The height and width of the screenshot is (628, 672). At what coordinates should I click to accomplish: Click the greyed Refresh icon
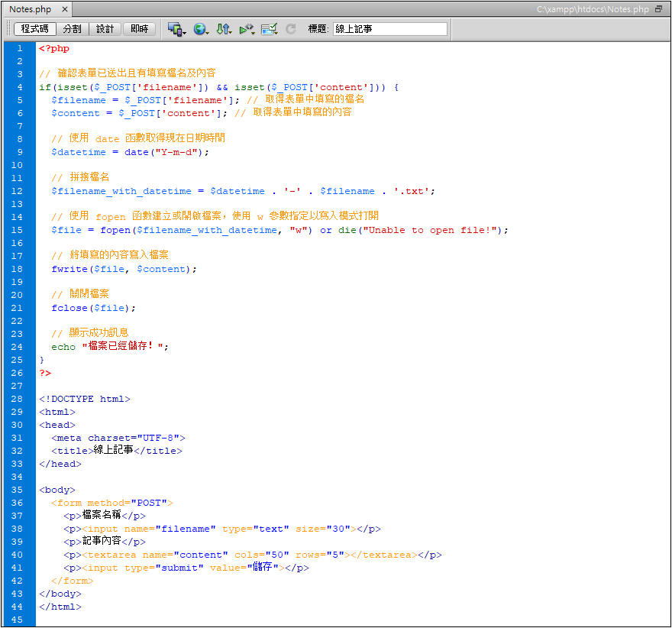pos(291,29)
